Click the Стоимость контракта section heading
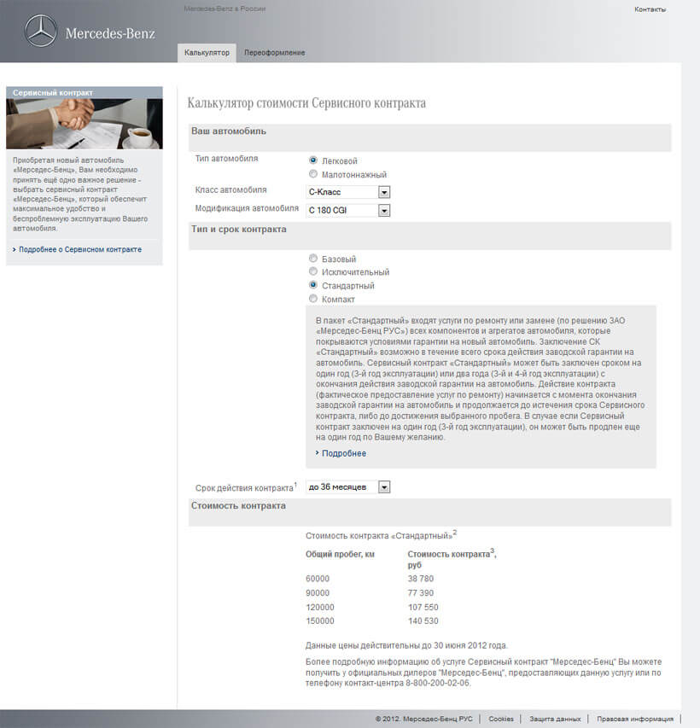 pyautogui.click(x=238, y=505)
